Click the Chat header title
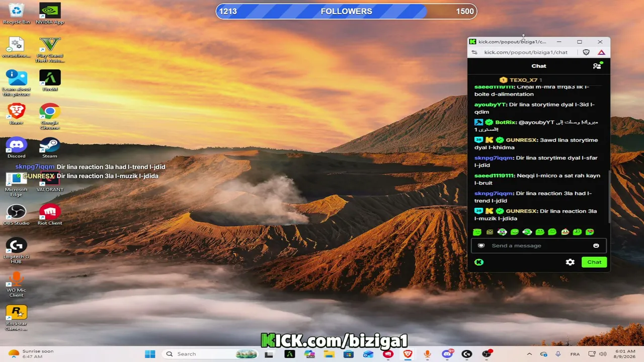The image size is (644, 362). click(x=538, y=66)
